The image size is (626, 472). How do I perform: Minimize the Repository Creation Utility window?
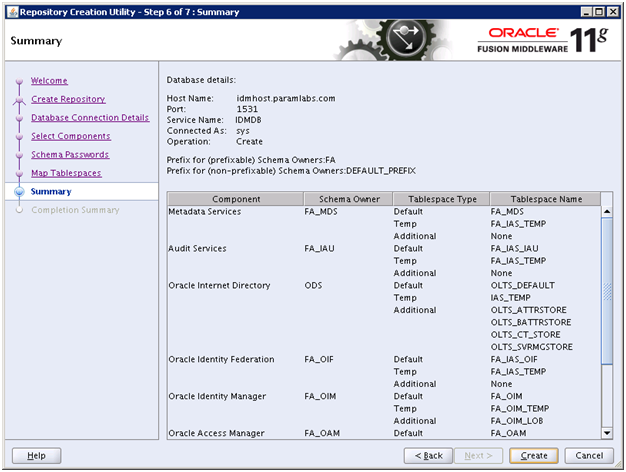tap(586, 12)
